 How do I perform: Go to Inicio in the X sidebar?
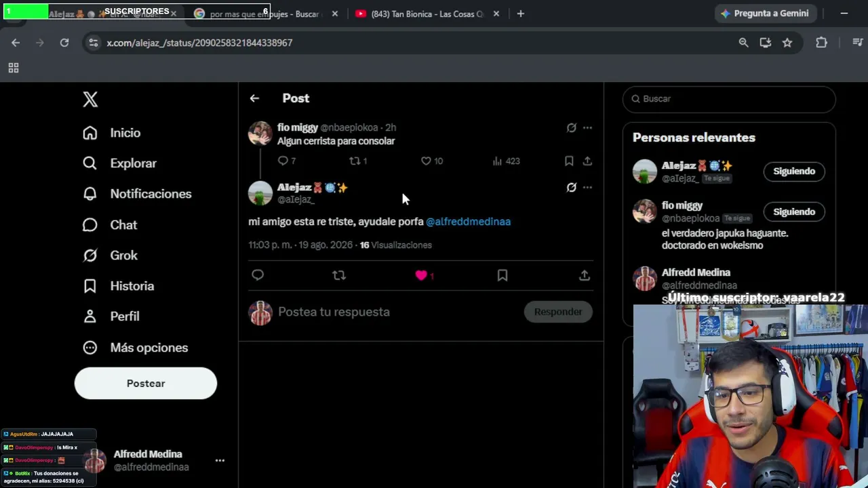tap(112, 133)
